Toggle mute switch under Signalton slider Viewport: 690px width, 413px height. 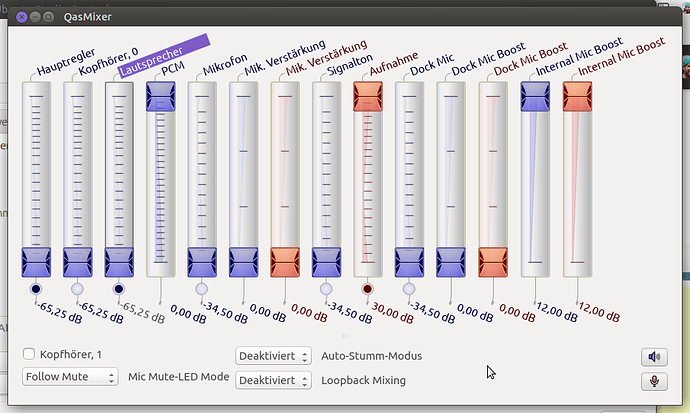pyautogui.click(x=326, y=289)
